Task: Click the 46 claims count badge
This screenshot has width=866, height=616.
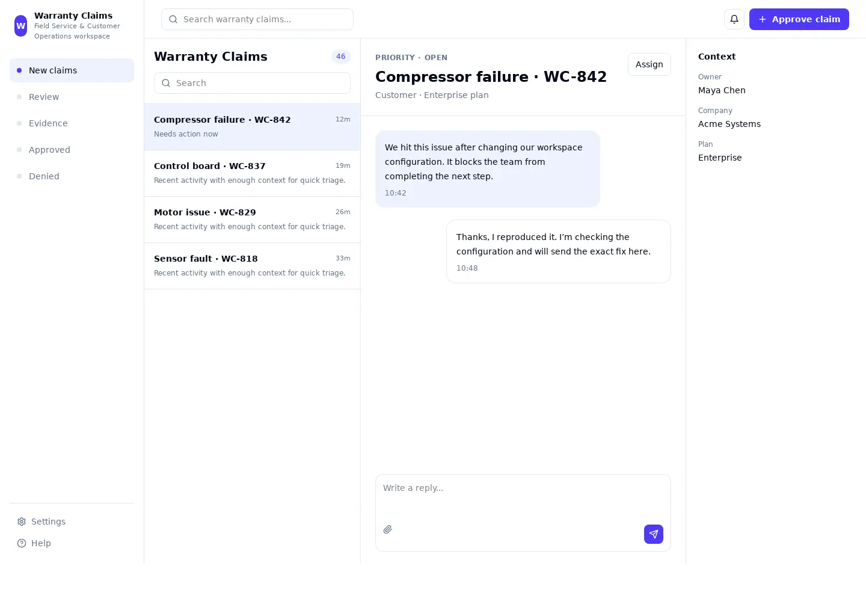Action: 341,57
